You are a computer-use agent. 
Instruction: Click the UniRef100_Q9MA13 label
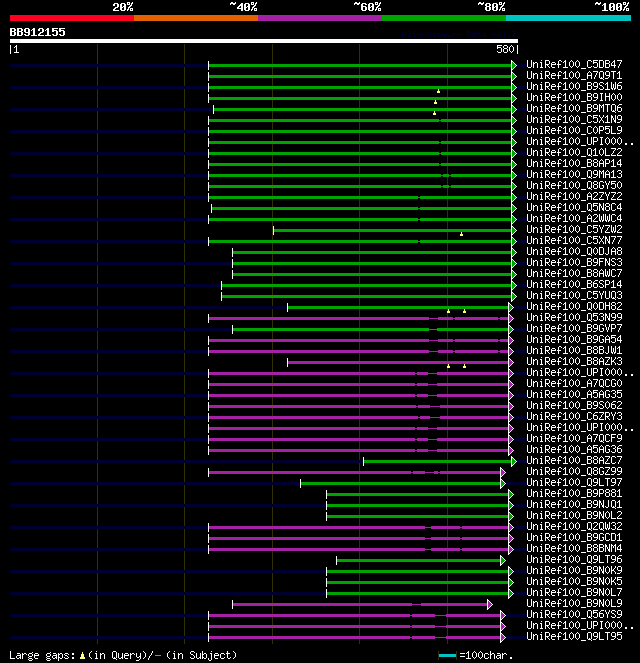pos(574,174)
